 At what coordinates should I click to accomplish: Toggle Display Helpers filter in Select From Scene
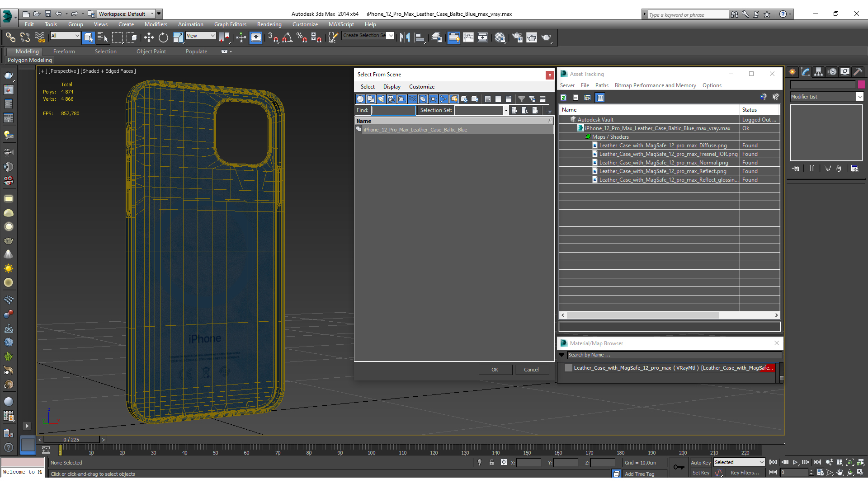click(x=402, y=99)
